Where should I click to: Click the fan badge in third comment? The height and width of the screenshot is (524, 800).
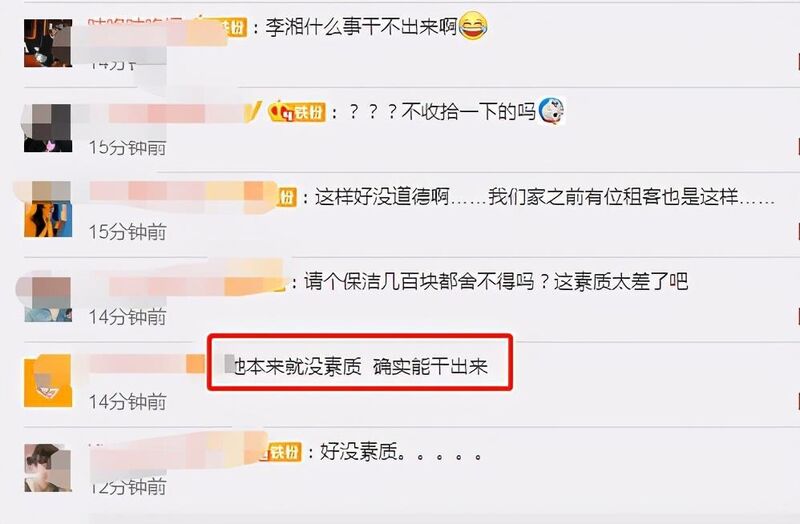287,197
